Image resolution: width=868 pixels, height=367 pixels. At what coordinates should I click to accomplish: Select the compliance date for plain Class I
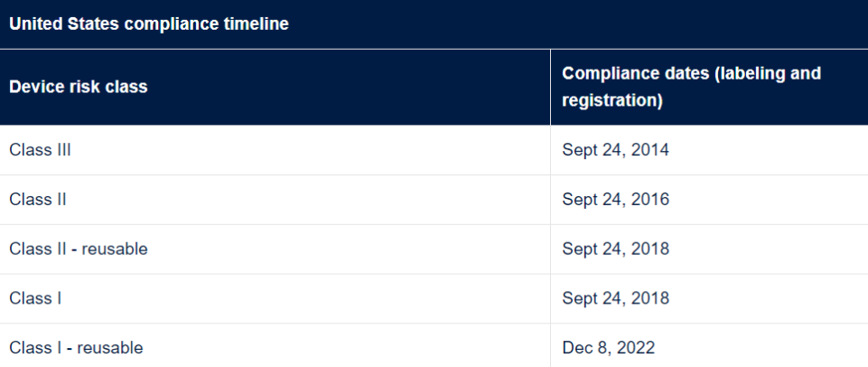click(x=615, y=297)
